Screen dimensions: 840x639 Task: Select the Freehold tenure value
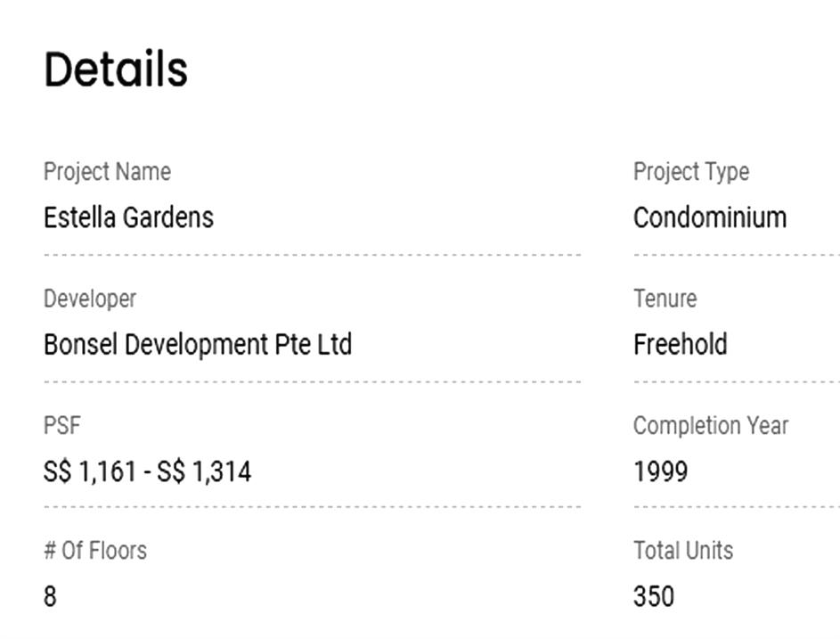coord(680,345)
